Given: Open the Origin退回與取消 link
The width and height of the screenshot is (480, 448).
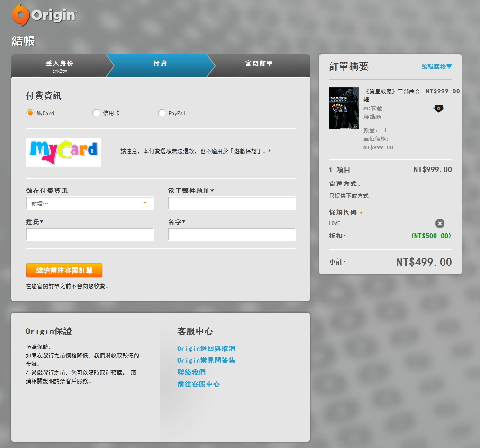Looking at the screenshot, I should click(x=206, y=348).
